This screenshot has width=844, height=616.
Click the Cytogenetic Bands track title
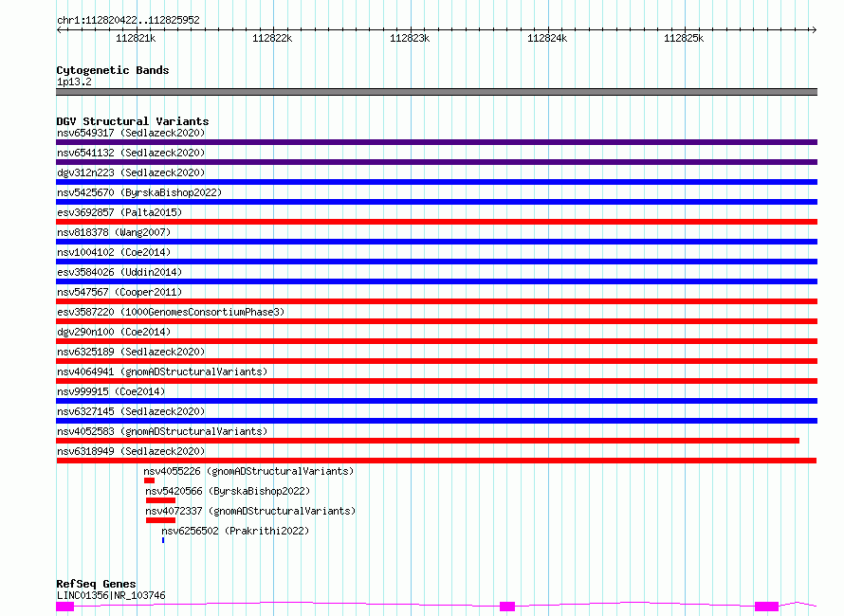[113, 70]
